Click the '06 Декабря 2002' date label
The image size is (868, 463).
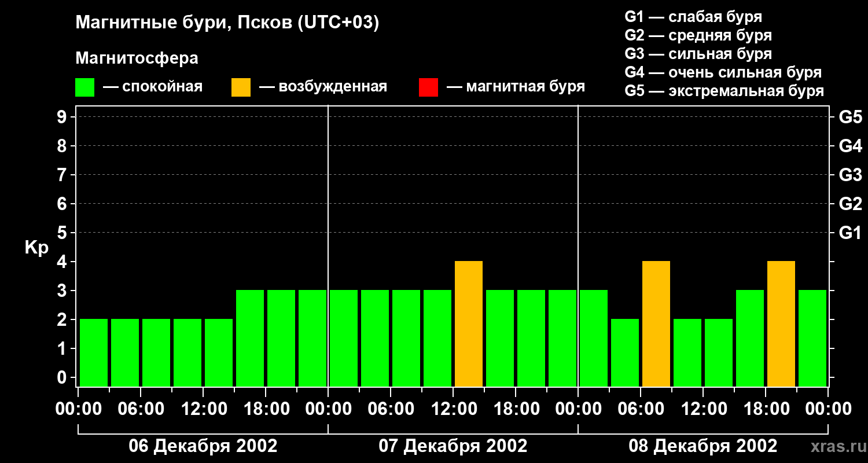click(x=203, y=446)
